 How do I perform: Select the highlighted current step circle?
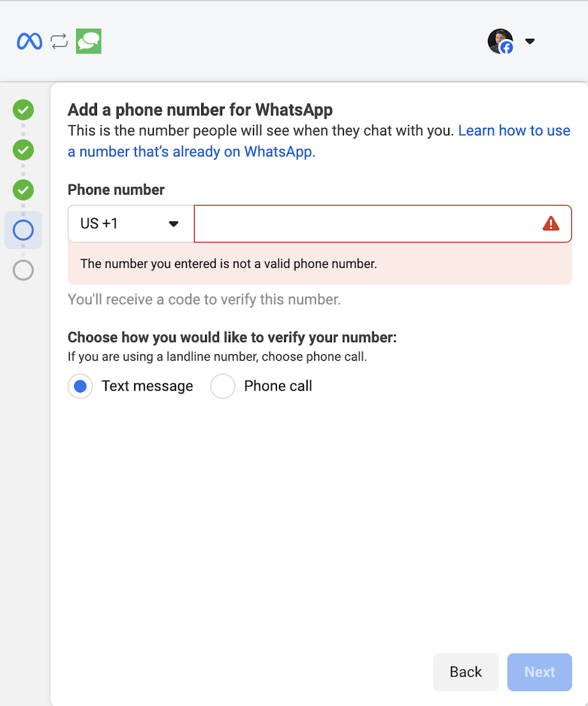pos(23,230)
